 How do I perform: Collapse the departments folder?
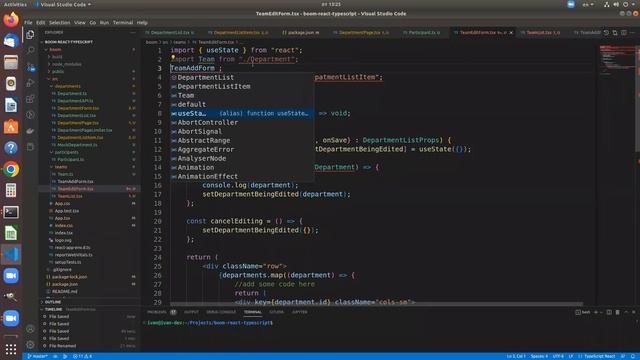pyautogui.click(x=67, y=86)
